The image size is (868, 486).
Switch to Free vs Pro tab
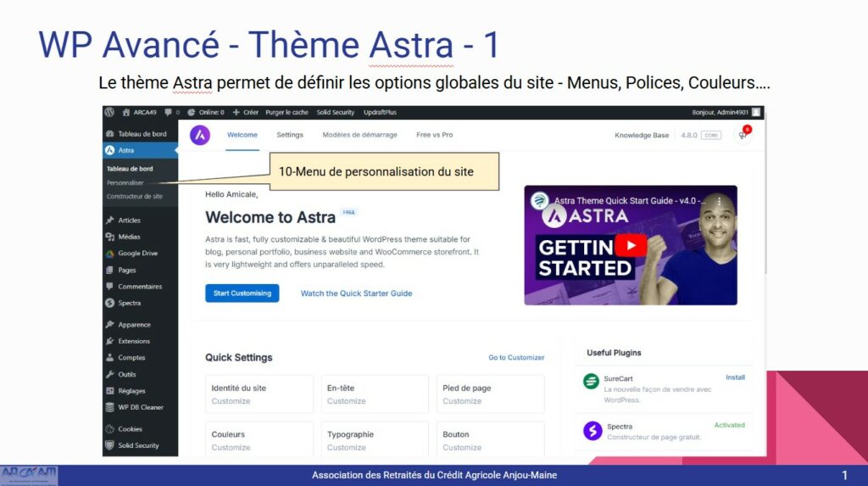435,135
